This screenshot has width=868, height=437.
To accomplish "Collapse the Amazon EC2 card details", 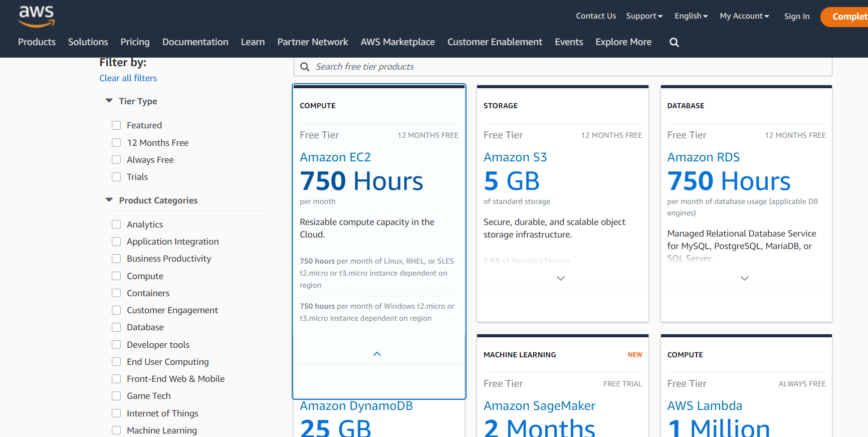I will tap(377, 354).
